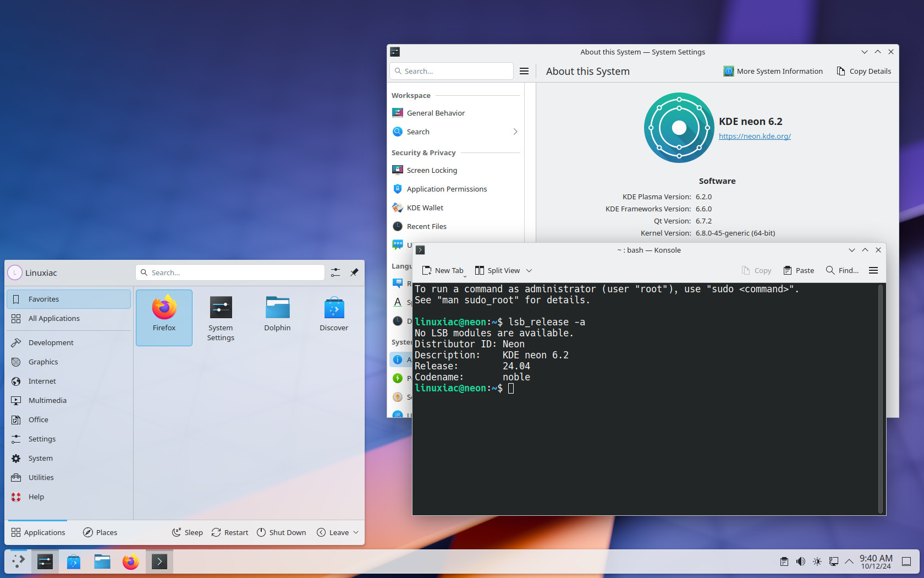This screenshot has width=924, height=578.
Task: Click Shut Down button in launcher
Action: tap(281, 532)
